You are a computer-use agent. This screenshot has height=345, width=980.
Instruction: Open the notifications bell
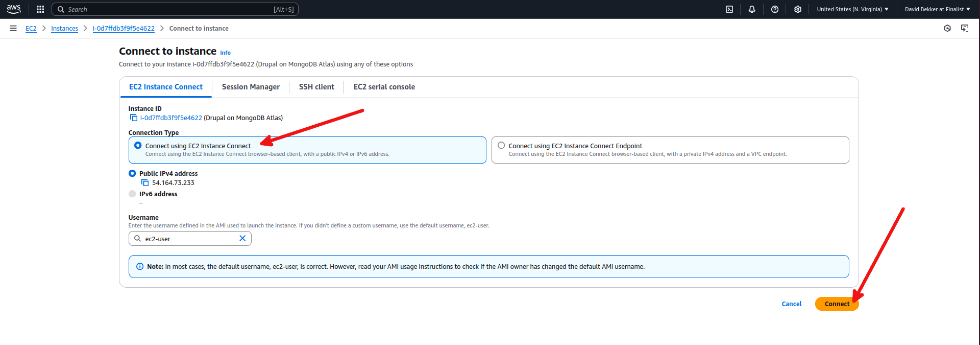tap(752, 9)
